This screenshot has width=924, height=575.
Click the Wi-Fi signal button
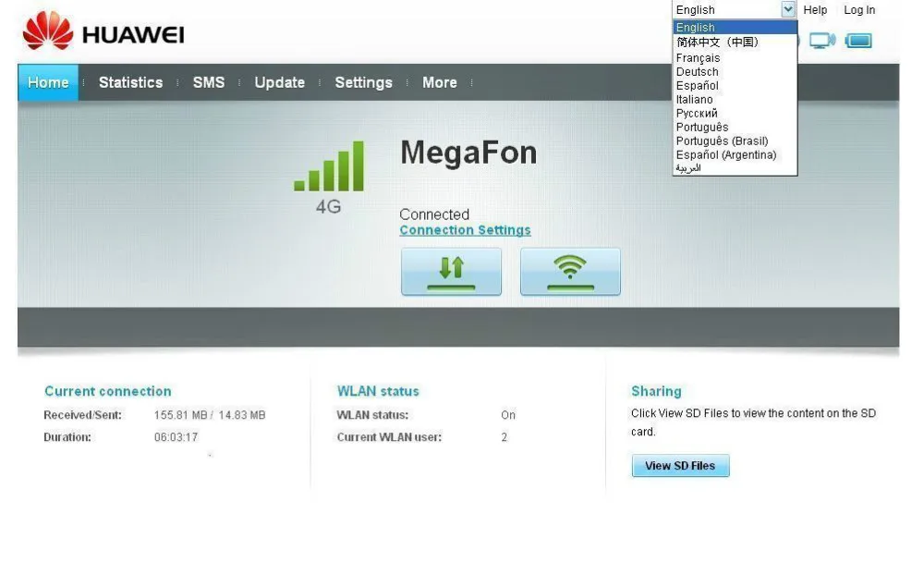570,272
